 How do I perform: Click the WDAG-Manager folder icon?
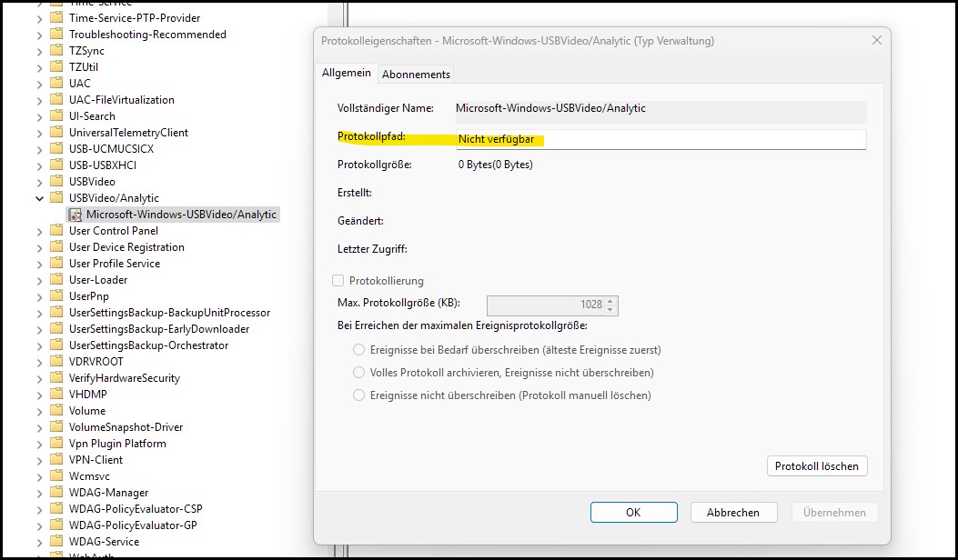tap(56, 492)
